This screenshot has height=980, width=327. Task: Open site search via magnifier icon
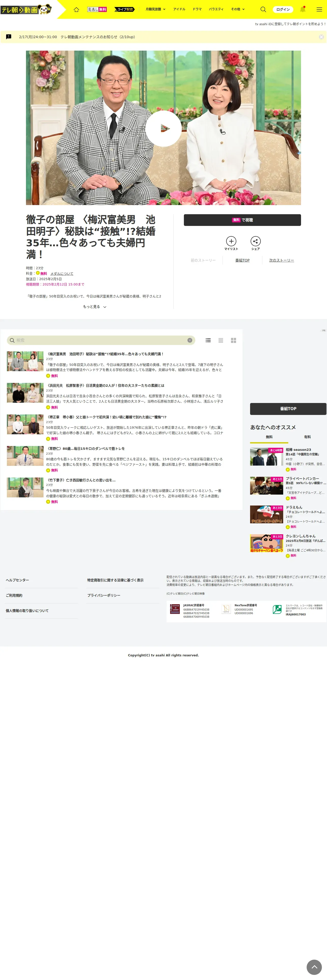[263, 9]
